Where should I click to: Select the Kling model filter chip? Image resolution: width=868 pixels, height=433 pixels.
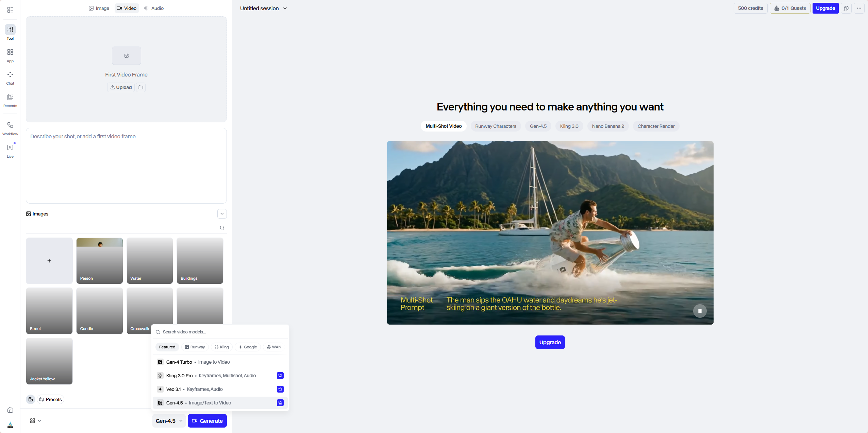pos(221,347)
